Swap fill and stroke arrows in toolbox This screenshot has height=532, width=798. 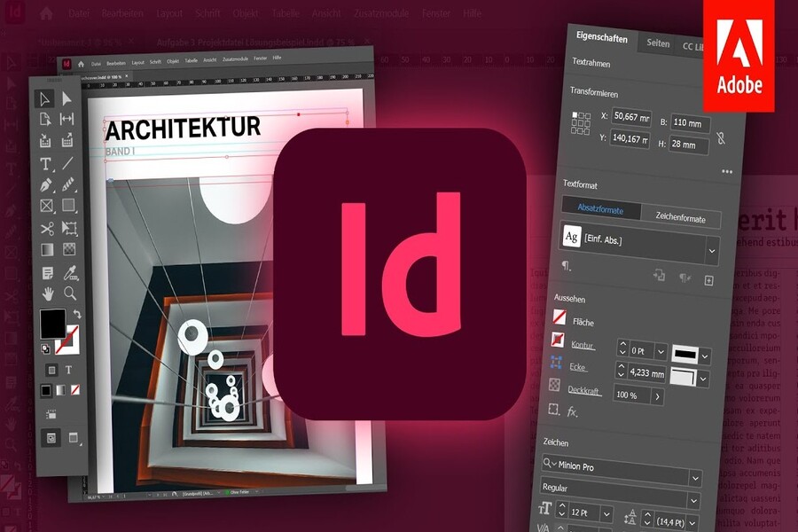pyautogui.click(x=77, y=314)
